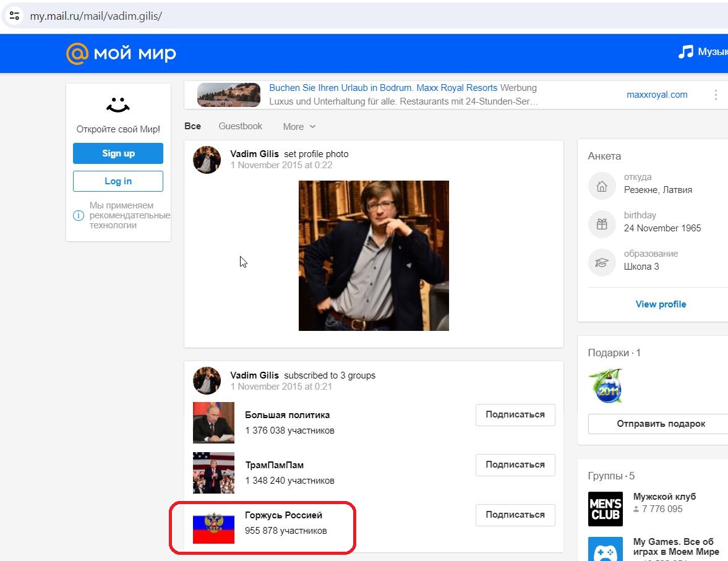Click the Анкета panel heading

604,156
